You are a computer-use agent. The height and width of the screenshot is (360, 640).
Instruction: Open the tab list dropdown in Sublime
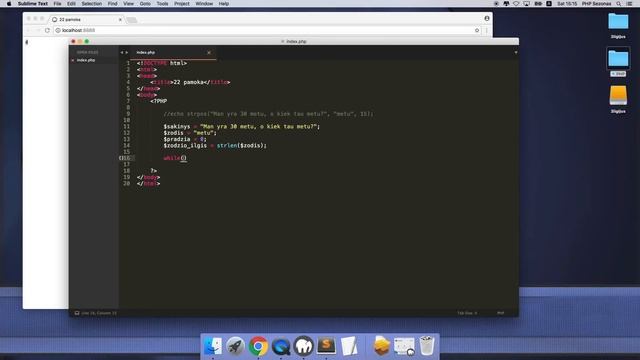click(x=516, y=53)
